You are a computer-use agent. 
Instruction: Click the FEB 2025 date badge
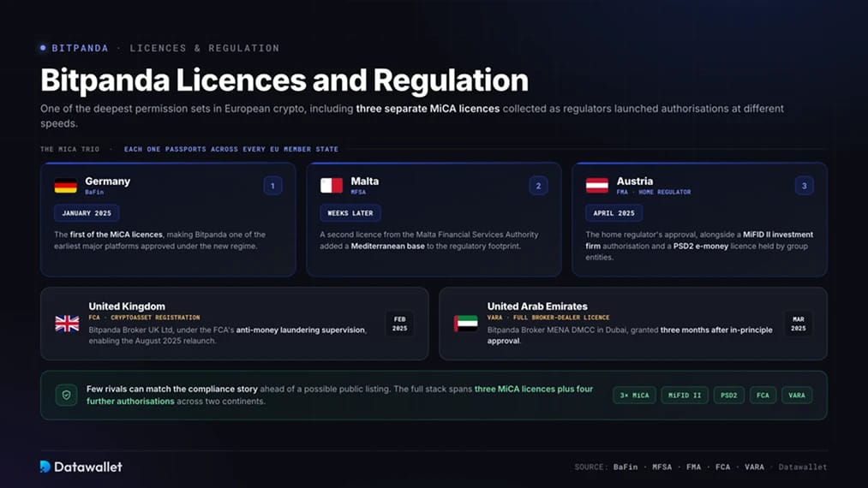click(x=399, y=324)
